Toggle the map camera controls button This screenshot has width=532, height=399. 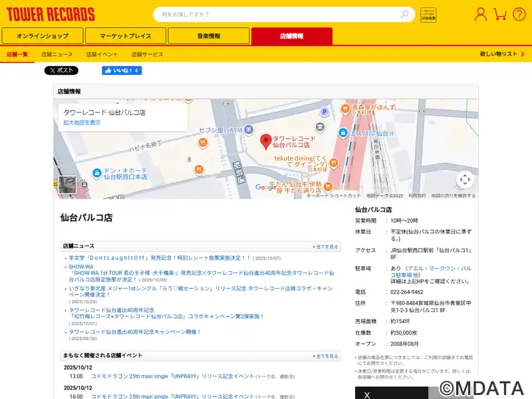point(465,179)
